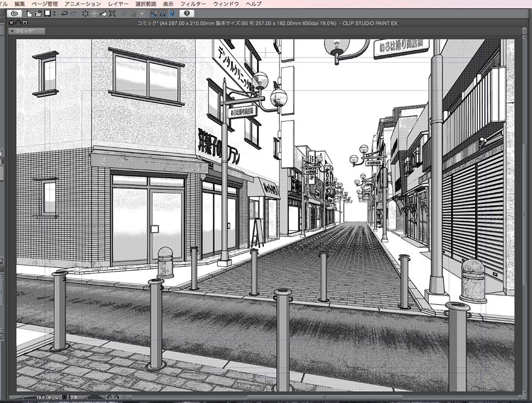
Task: Redo the last undone action
Action: coord(73,15)
